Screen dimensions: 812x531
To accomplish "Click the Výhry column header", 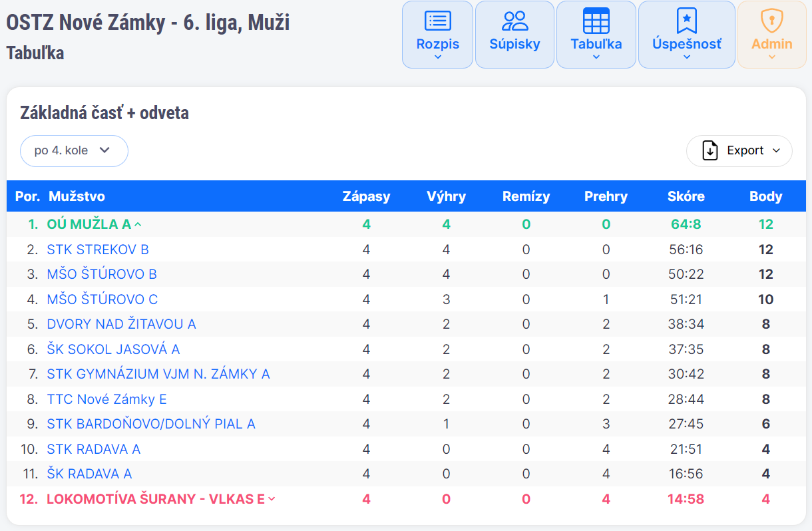I will 446,196.
